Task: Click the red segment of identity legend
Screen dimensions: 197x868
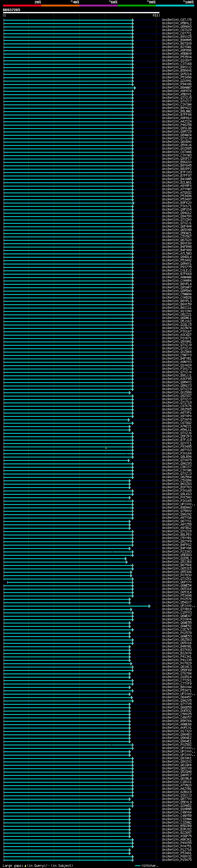Action: 22,6
